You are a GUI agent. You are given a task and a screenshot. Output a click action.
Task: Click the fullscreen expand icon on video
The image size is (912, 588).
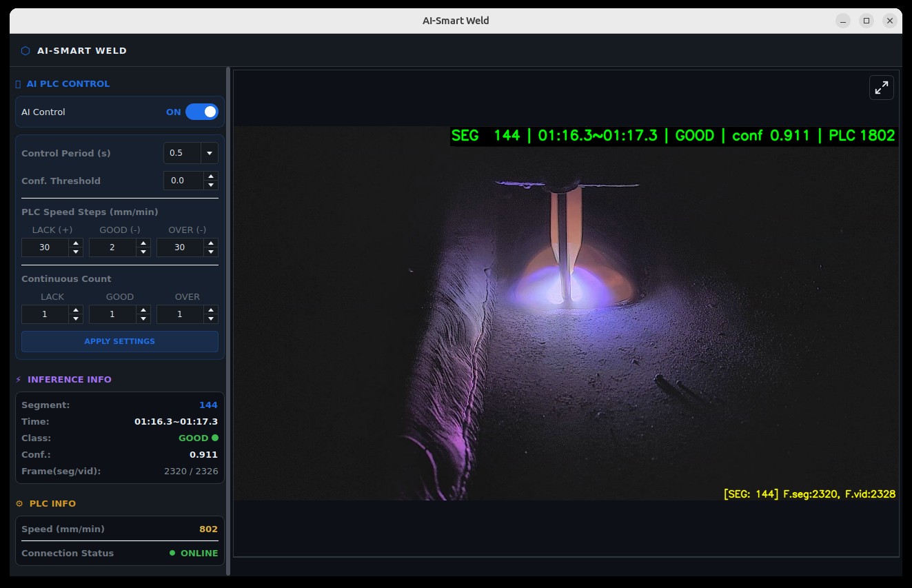[x=882, y=88]
